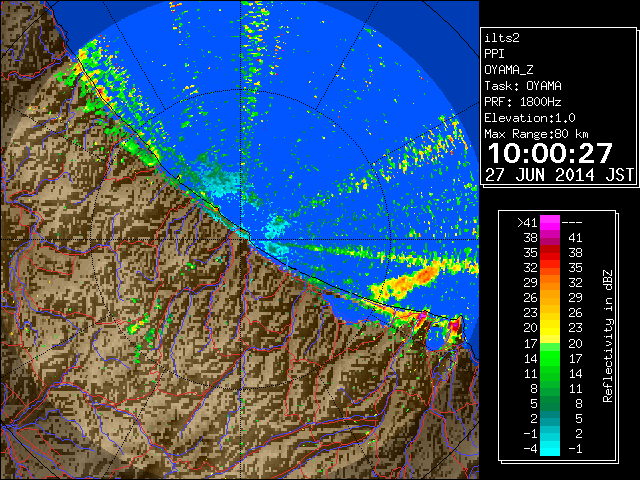Viewport: 640px width, 480px height.
Task: Select the "OYAMA_Z" product name text
Action: [509, 70]
